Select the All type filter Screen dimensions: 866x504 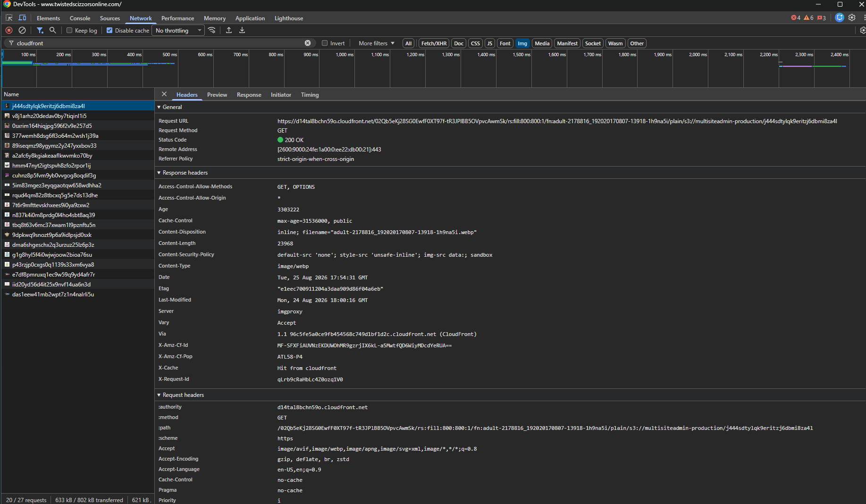[409, 43]
